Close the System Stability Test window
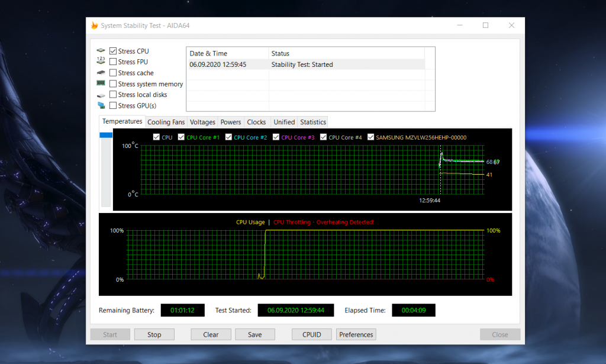Image resolution: width=606 pixels, height=364 pixels. tap(511, 25)
